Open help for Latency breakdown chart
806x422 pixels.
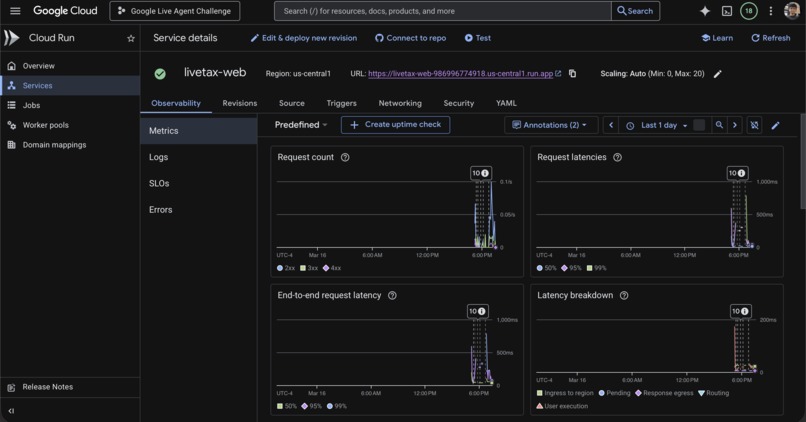point(624,296)
